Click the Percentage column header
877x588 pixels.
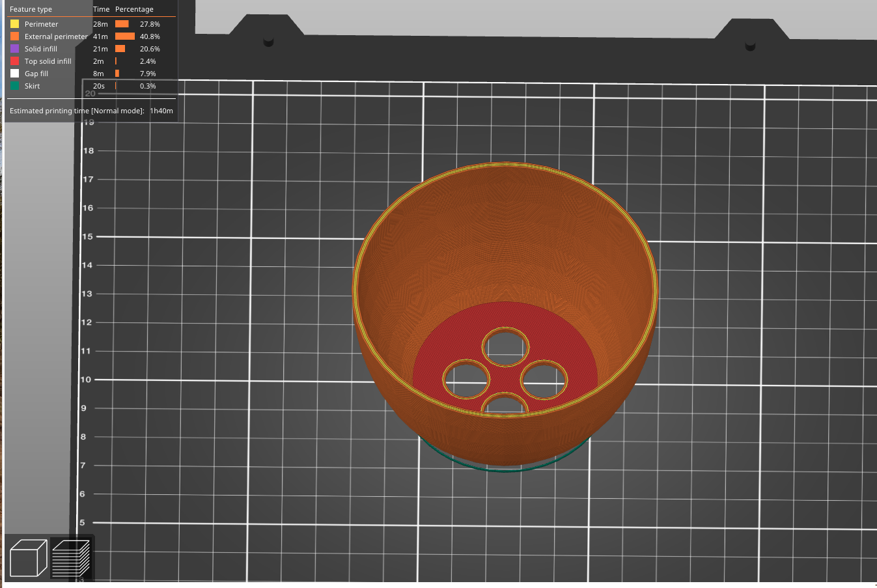[x=134, y=9]
